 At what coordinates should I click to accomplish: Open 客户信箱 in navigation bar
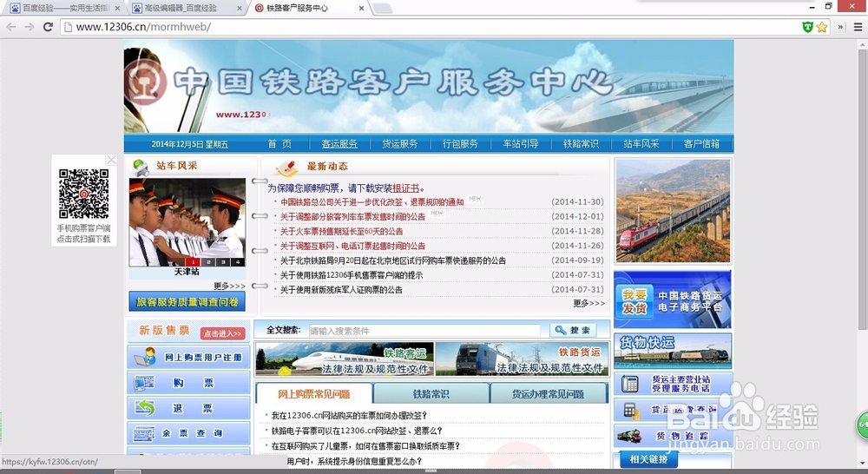(x=701, y=144)
